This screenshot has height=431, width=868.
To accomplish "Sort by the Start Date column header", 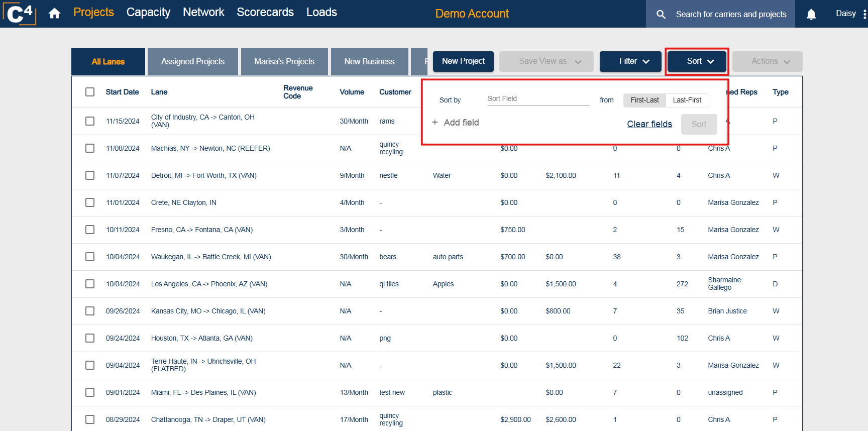I will (x=122, y=92).
